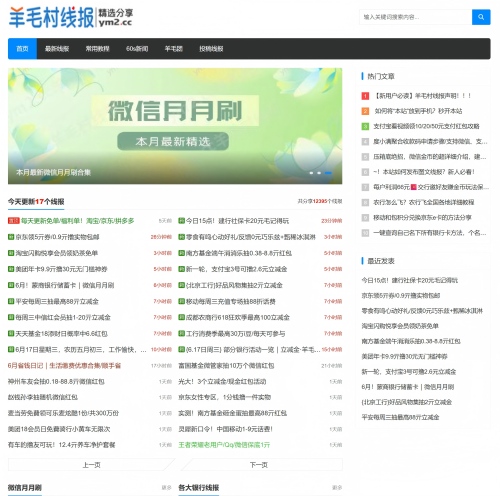
Task: Go to next page with 下一页
Action: point(259,465)
